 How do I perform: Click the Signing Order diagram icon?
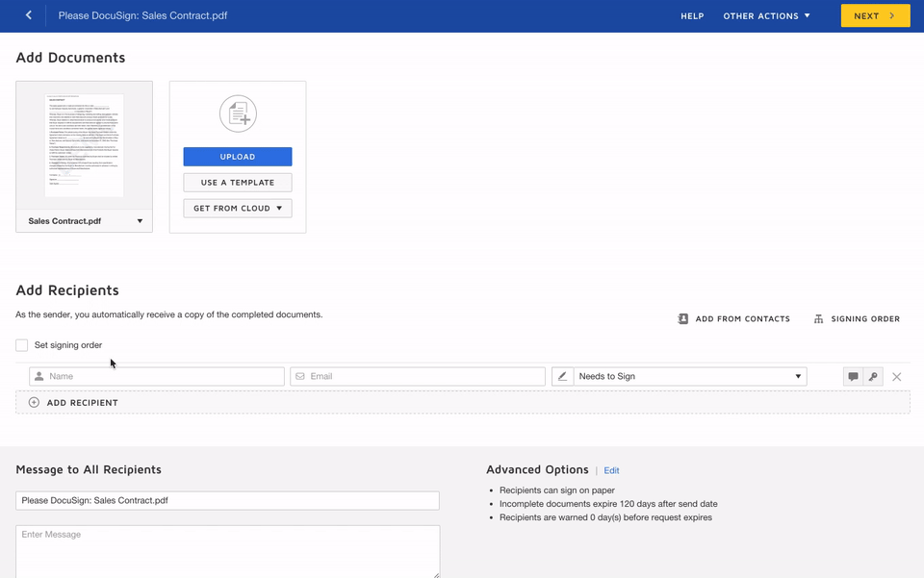tap(818, 318)
